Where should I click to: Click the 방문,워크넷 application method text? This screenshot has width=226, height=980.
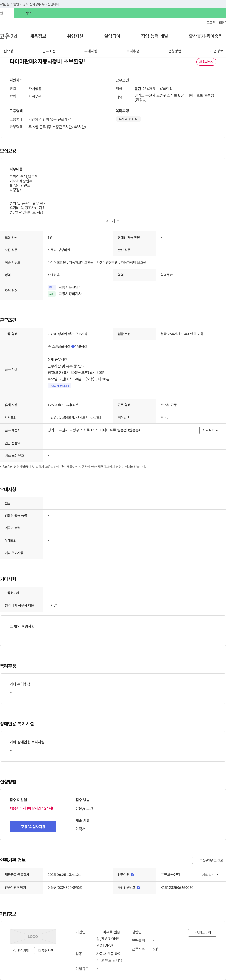[x=84, y=808]
